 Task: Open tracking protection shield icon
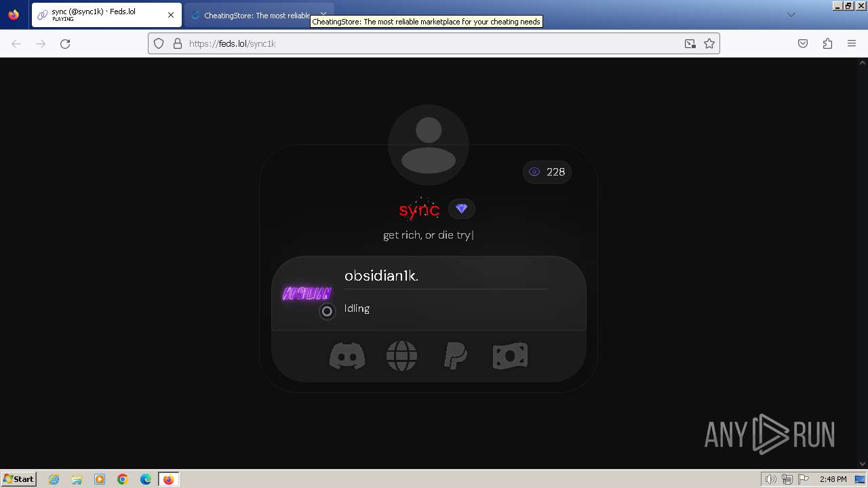159,43
